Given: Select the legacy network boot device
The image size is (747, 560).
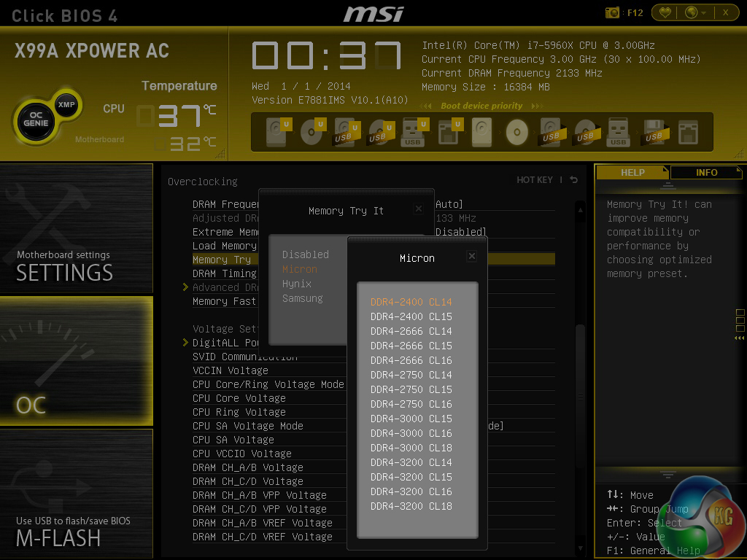Looking at the screenshot, I should tap(689, 132).
